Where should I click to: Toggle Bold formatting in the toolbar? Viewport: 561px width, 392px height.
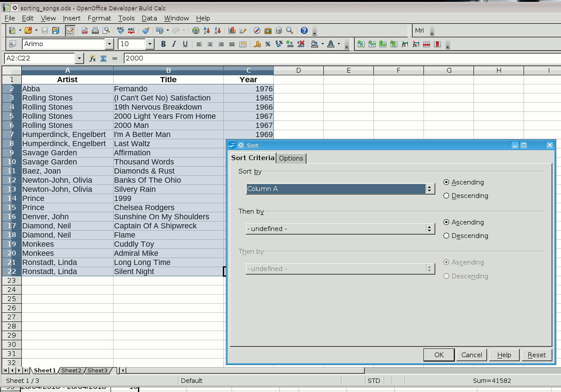pyautogui.click(x=163, y=44)
